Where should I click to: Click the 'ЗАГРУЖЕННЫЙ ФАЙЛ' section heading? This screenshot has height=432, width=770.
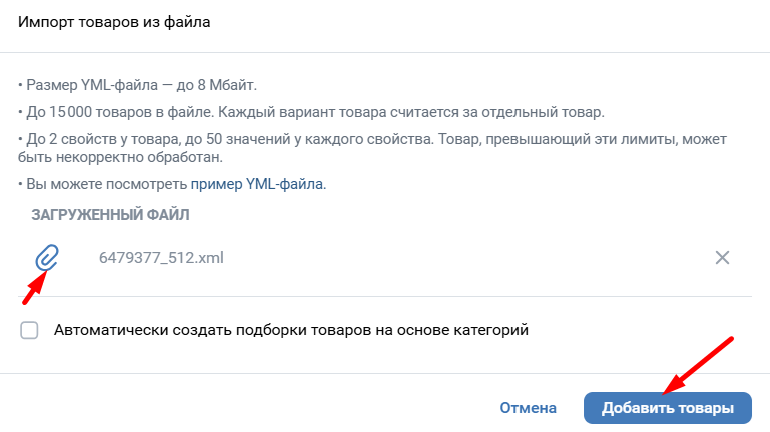[x=111, y=214]
